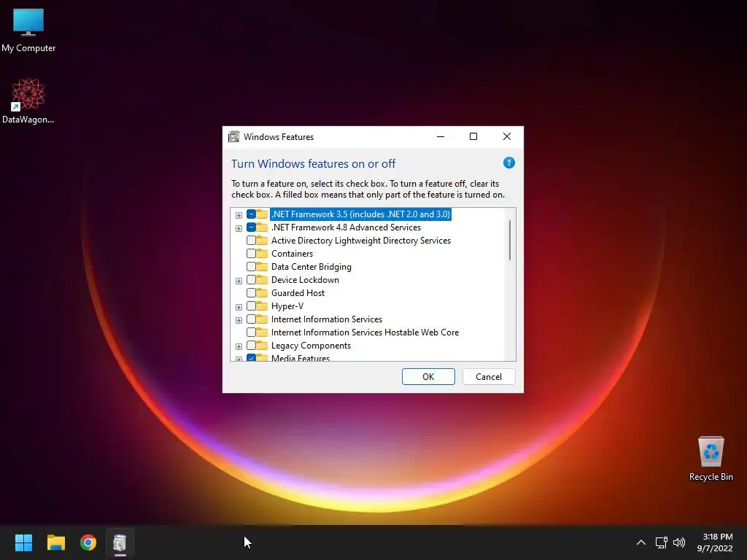Toggle the .NET Framework 4.8 Advanced Services checkbox
Image resolution: width=747 pixels, height=560 pixels.
251,227
